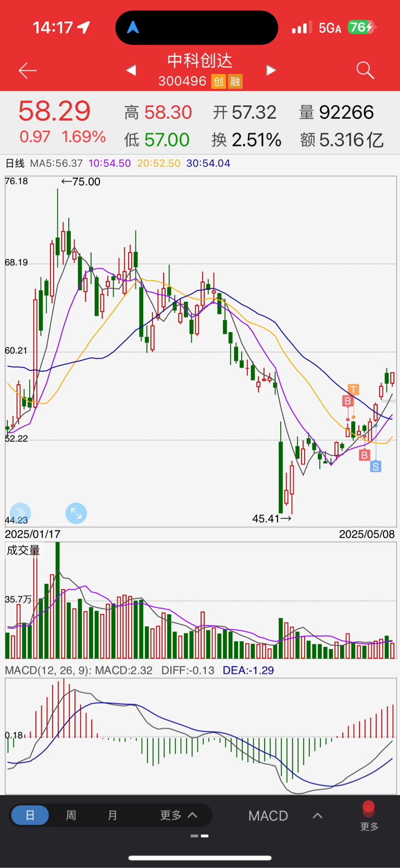Viewport: 400px width, 868px height.
Task: Tap the blue S marker
Action: pos(376,467)
